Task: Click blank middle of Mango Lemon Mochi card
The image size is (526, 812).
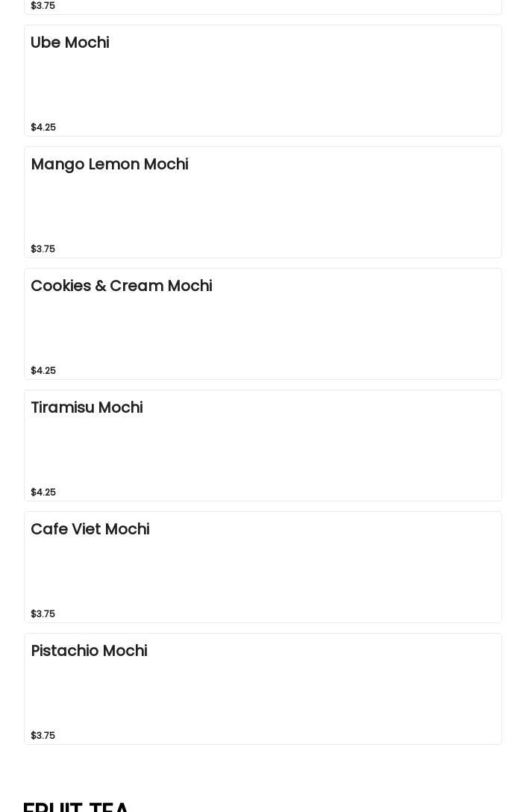Action: pos(263,206)
